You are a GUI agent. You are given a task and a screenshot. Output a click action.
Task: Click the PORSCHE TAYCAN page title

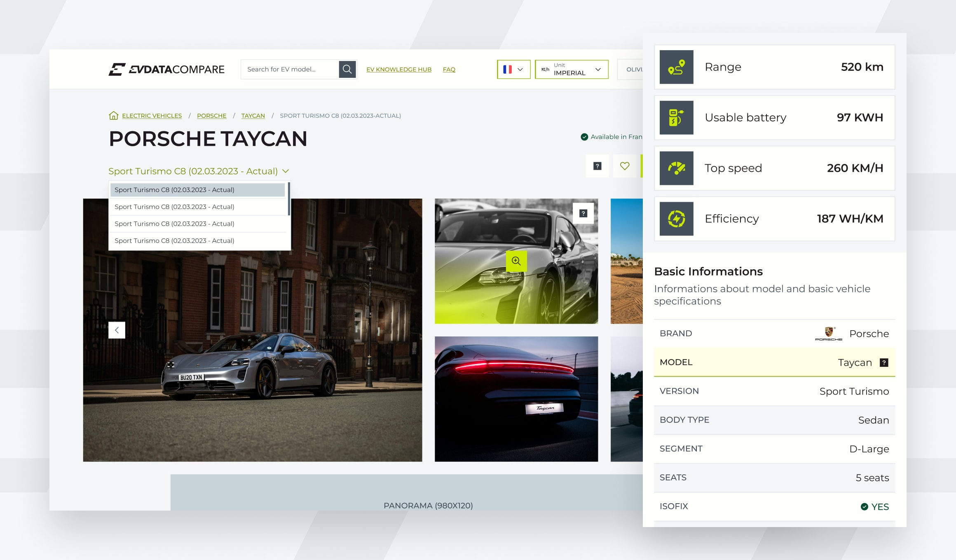pos(208,138)
